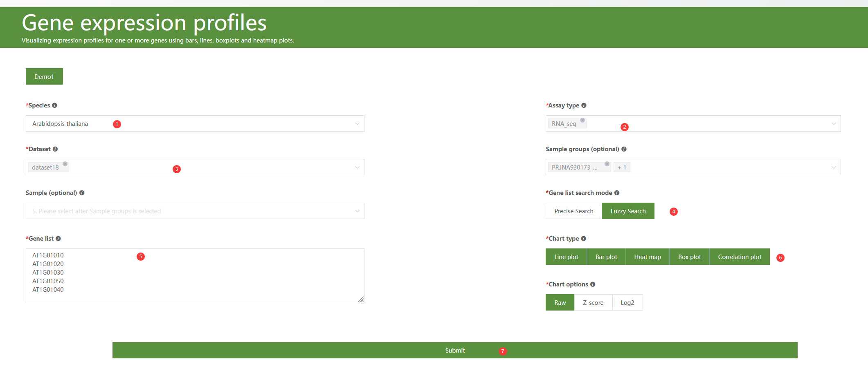This screenshot has height=380, width=868.
Task: Select Precise Search mode
Action: 573,211
